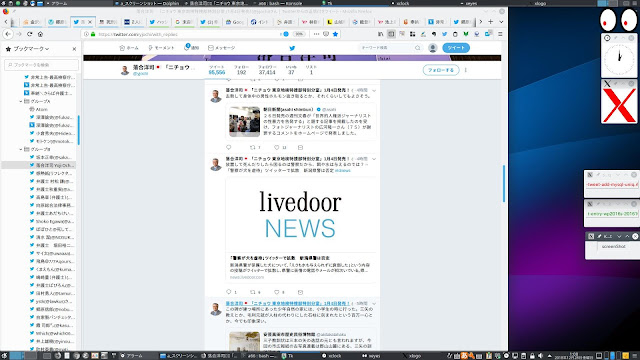Open the volume icon in the bottom tray
This screenshot has height=360, width=640.
pos(540,356)
